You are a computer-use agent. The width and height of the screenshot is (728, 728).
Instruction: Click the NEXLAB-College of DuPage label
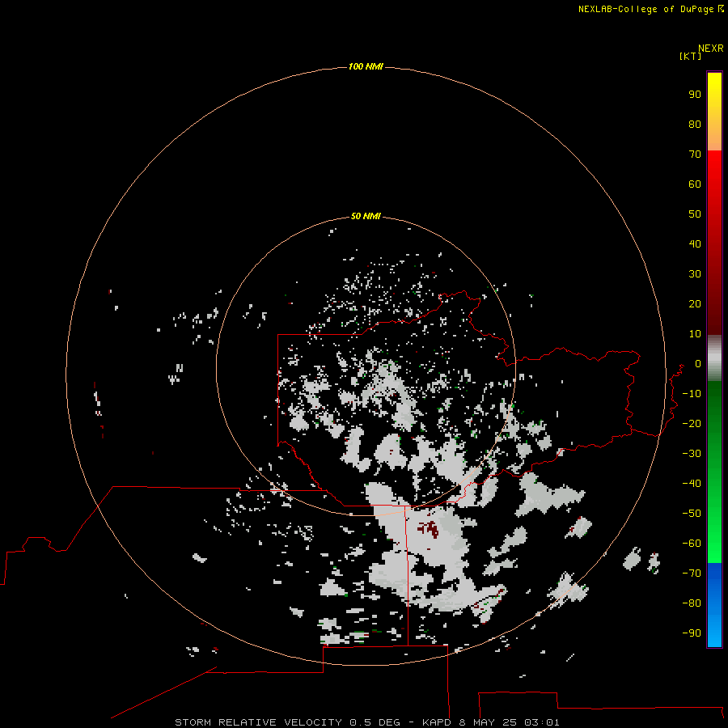[645, 9]
